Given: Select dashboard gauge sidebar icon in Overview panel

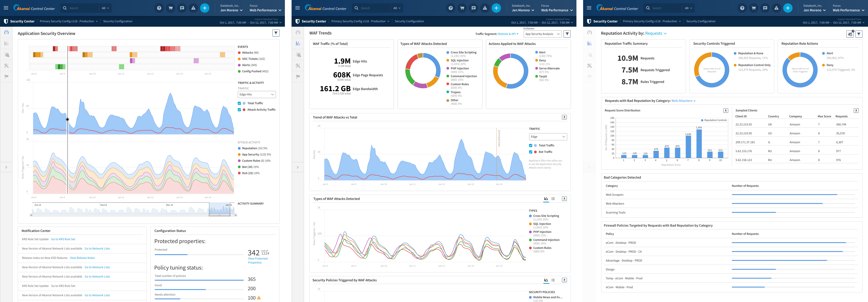Looking at the screenshot, I should (x=6, y=33).
